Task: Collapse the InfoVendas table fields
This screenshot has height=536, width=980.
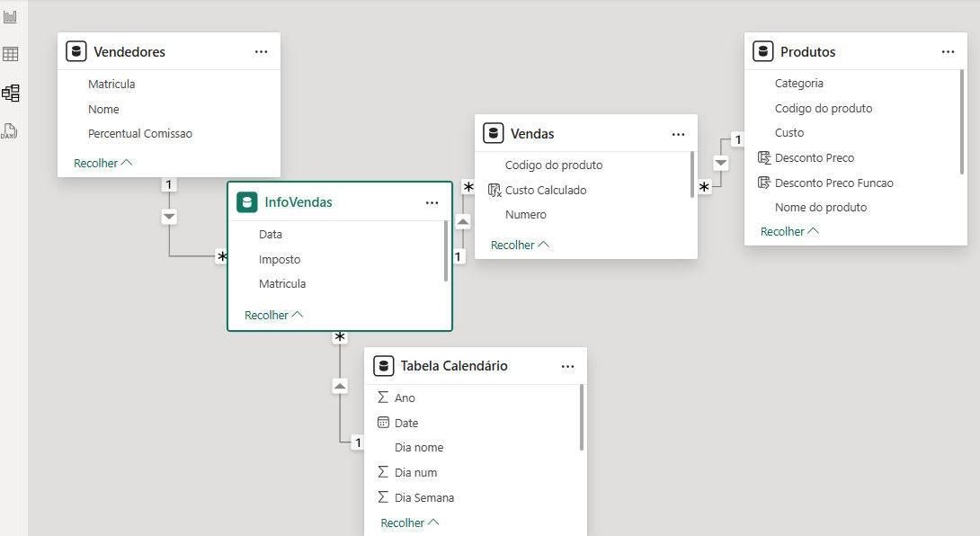Action: click(273, 316)
